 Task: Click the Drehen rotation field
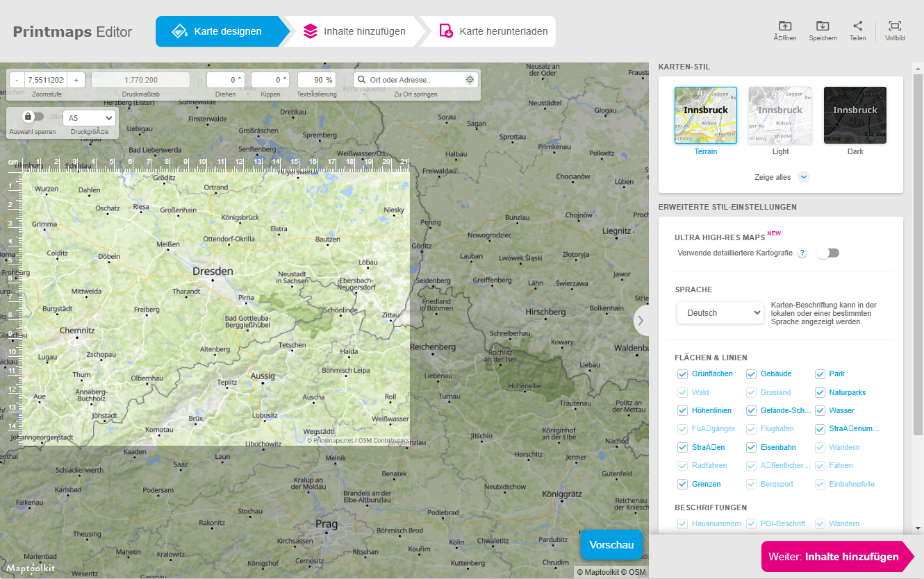(x=226, y=80)
